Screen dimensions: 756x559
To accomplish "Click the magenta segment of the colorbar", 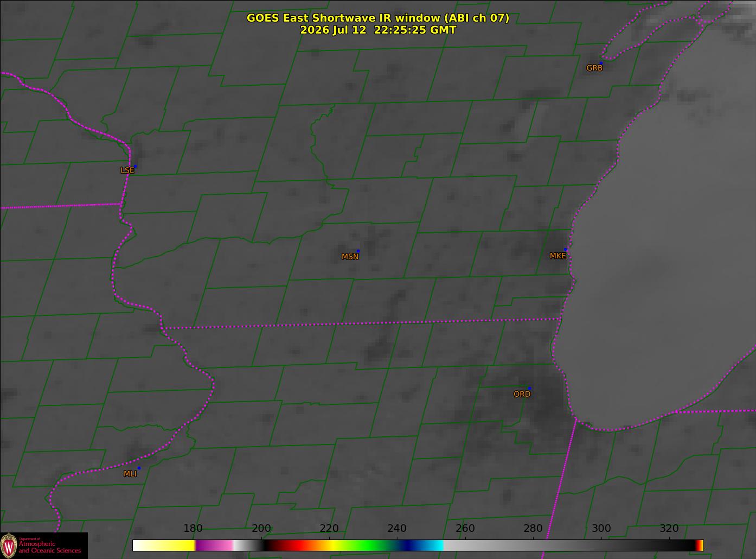I will 214,545.
